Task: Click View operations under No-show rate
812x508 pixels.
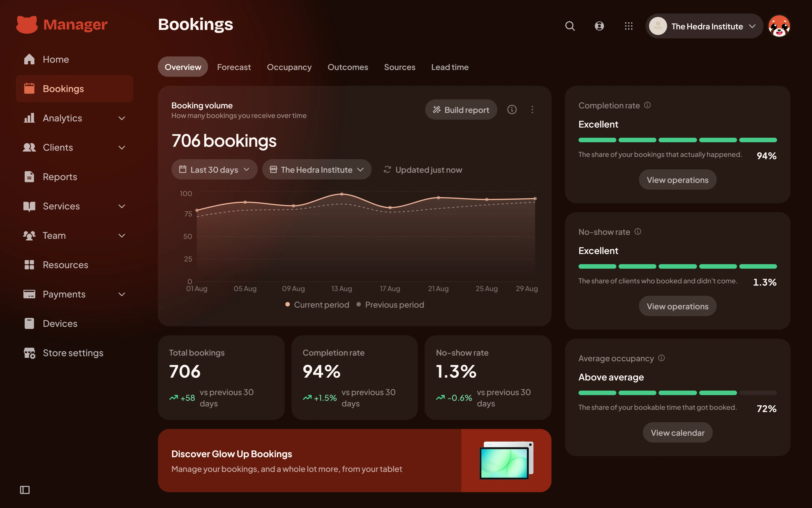Action: (x=677, y=306)
